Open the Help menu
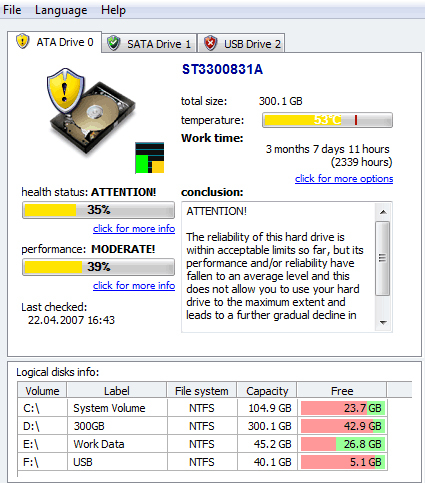425x483 pixels. (113, 10)
